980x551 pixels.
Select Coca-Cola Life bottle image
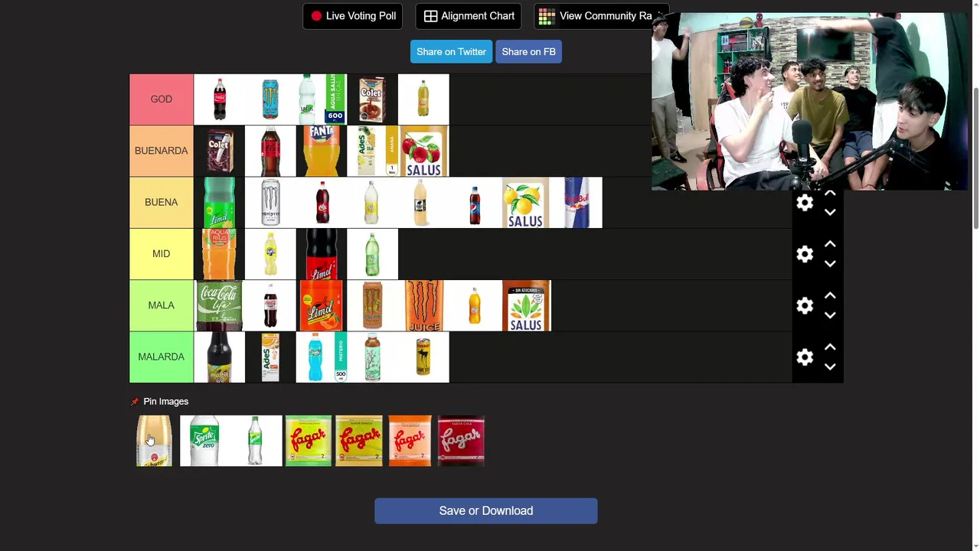pyautogui.click(x=220, y=305)
